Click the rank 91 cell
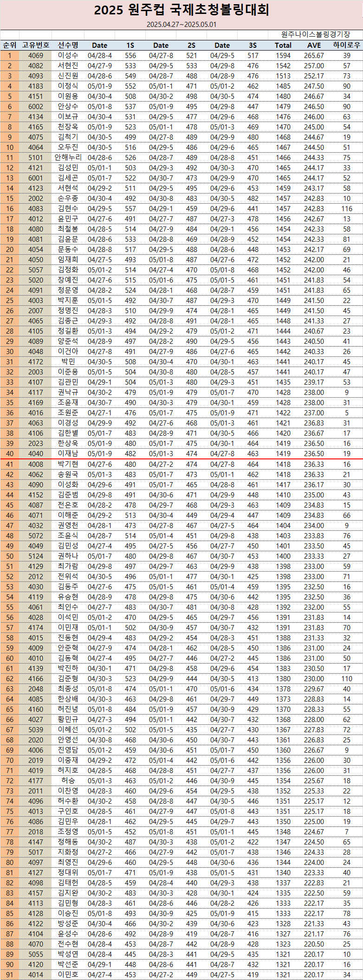This screenshot has height=980, width=363. pos(10,975)
